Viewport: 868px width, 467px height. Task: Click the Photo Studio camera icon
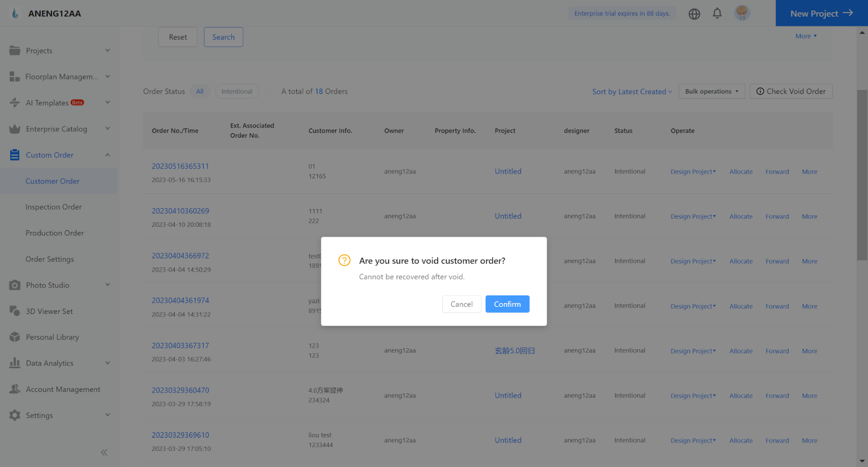(15, 285)
